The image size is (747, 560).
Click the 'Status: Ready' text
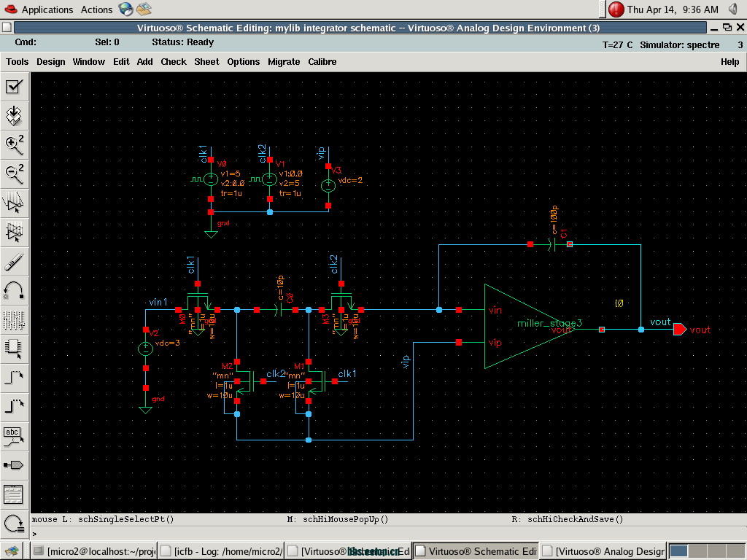pos(183,42)
